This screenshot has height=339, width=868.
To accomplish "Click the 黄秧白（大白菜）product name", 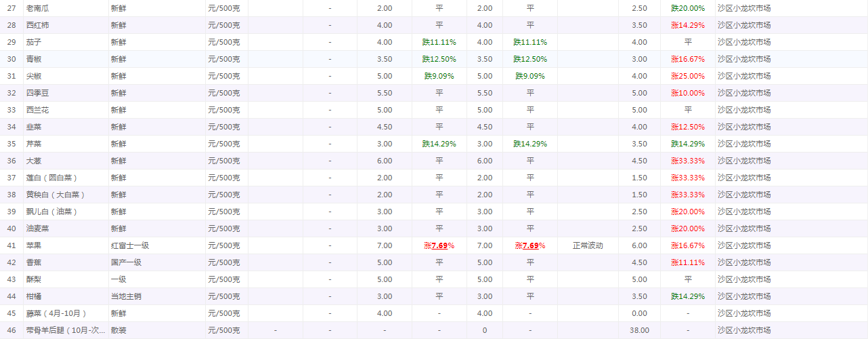I will [x=56, y=195].
